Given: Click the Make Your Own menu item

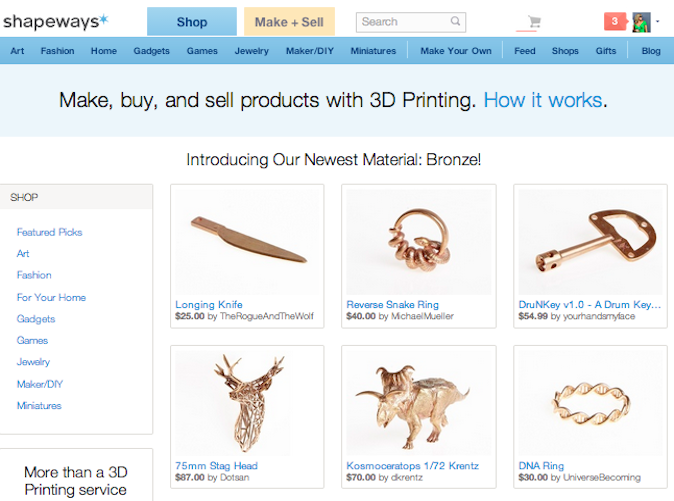Looking at the screenshot, I should [456, 50].
